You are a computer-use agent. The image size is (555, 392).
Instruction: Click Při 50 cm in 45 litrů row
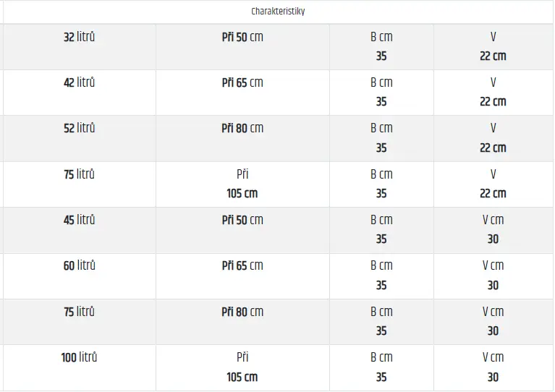(242, 221)
